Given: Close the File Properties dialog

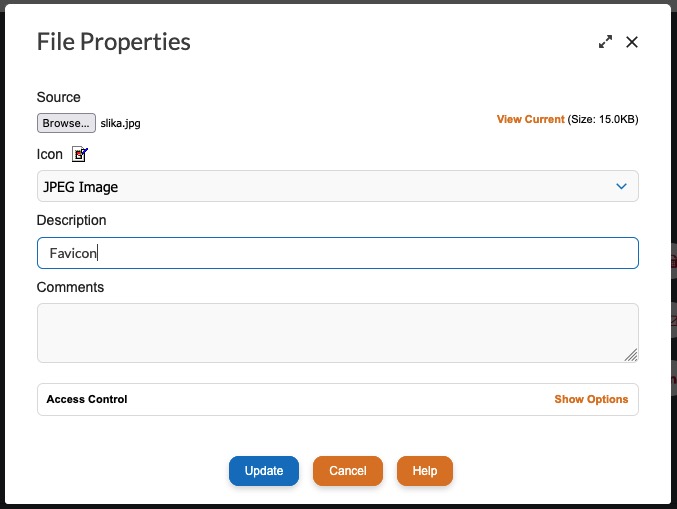Looking at the screenshot, I should (x=632, y=42).
